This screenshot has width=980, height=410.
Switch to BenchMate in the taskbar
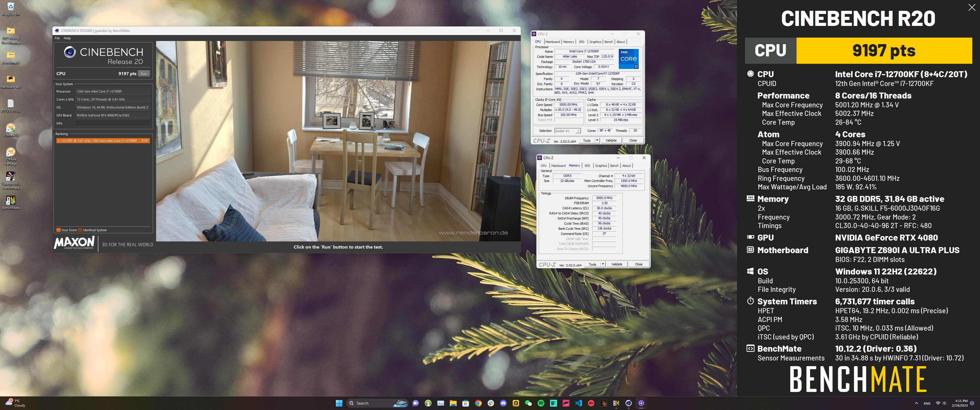(x=616, y=403)
